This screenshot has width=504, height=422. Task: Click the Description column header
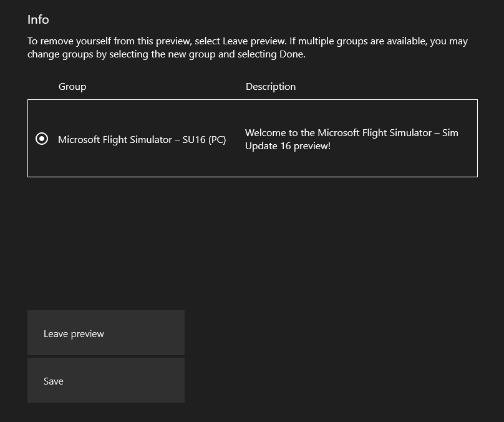point(271,87)
